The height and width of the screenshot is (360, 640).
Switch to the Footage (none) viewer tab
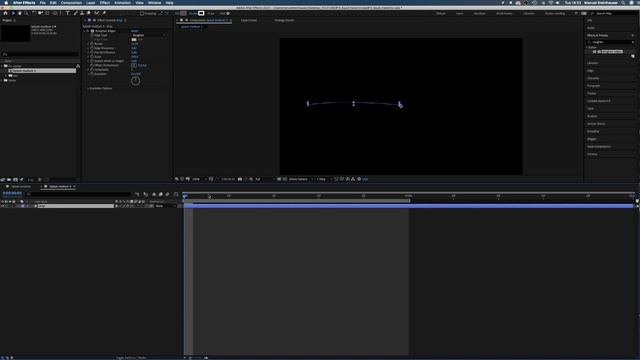coord(284,20)
